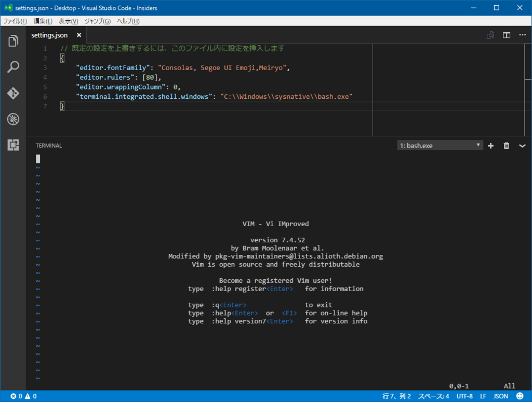Open the Search view in activity bar

click(13, 67)
